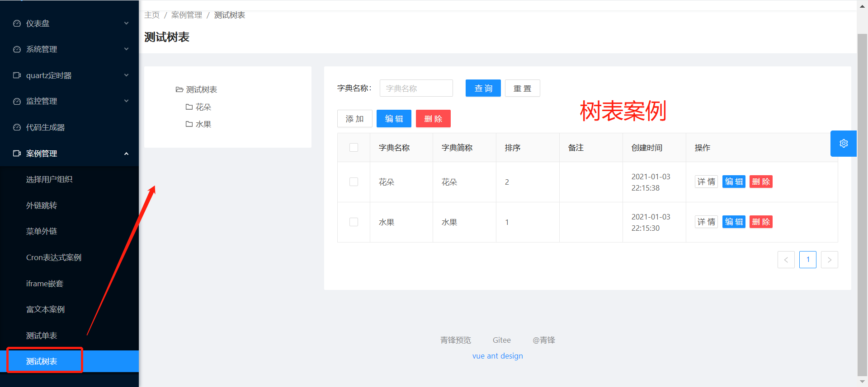Expand the 系统管理 menu chevron
This screenshot has height=387, width=868.
[126, 49]
